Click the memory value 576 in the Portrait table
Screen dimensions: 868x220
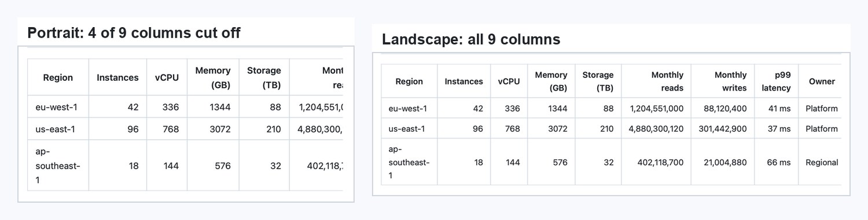pos(213,166)
